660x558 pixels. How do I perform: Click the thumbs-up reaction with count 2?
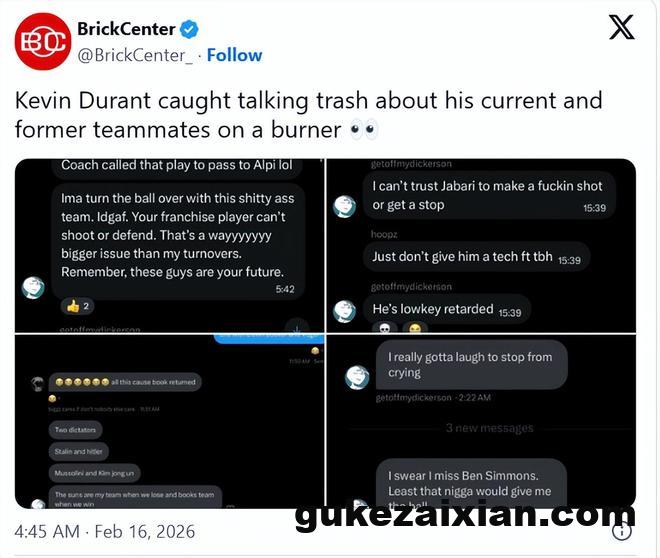[77, 305]
